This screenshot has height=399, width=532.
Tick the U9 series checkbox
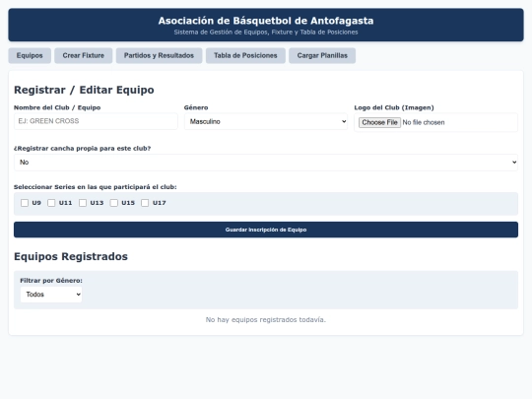click(25, 203)
